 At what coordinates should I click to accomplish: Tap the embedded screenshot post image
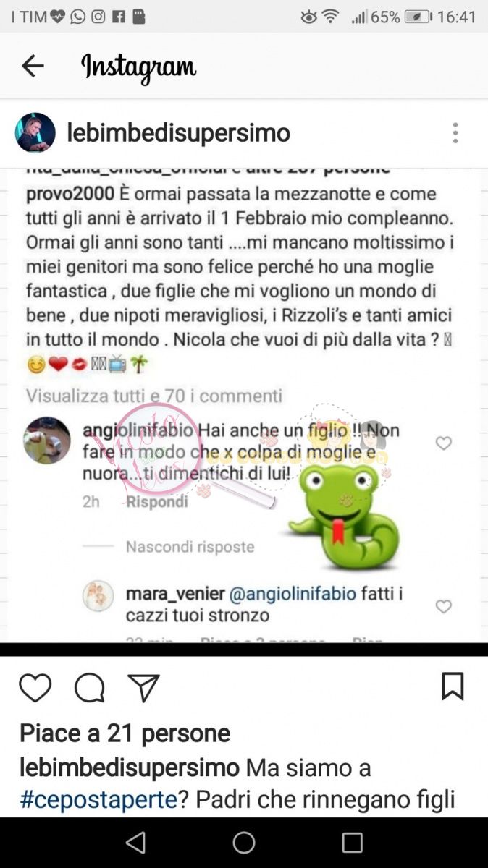pyautogui.click(x=244, y=406)
